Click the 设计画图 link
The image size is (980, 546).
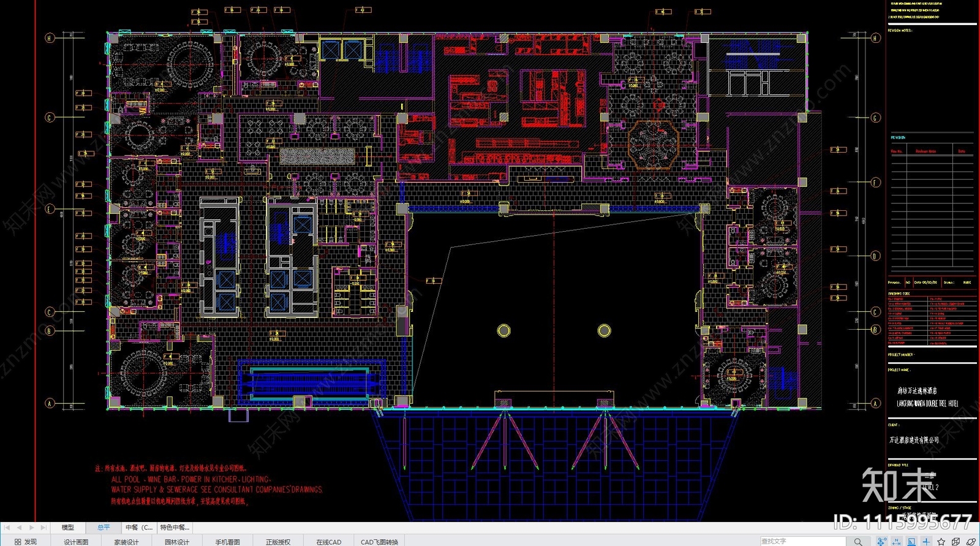point(76,542)
